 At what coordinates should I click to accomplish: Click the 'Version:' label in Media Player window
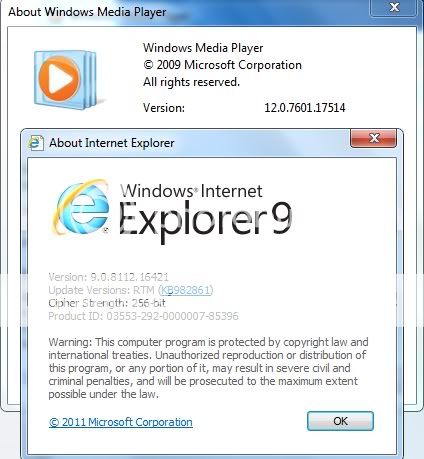click(x=164, y=108)
